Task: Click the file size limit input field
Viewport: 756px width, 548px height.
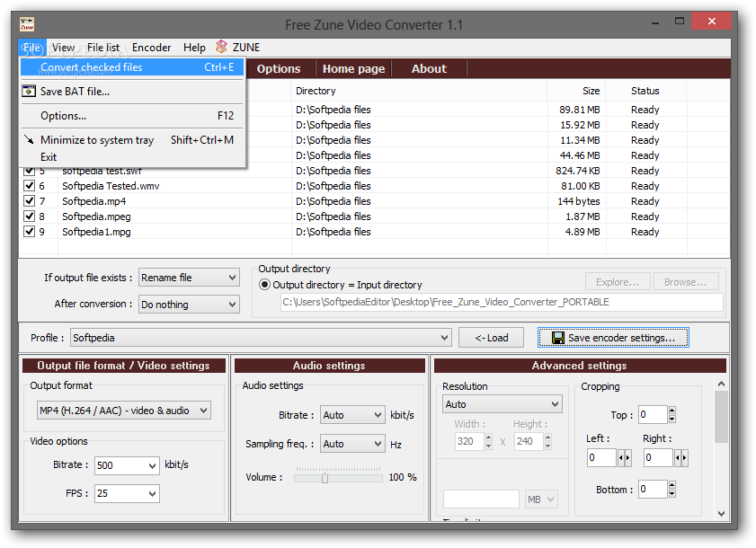Action: 481,499
